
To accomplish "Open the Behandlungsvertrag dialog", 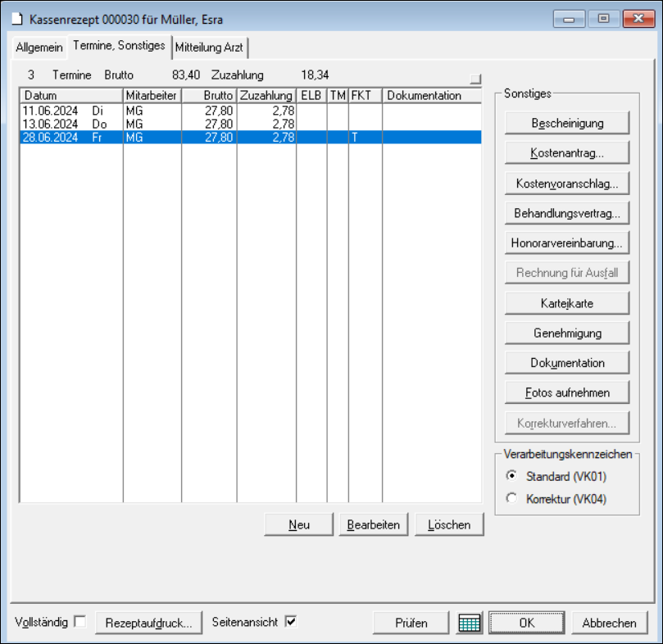I will coord(567,213).
